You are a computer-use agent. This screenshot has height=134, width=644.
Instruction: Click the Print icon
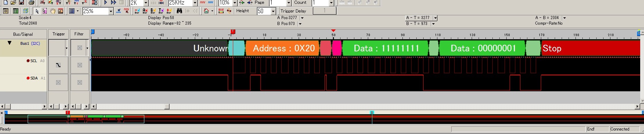point(31,2)
